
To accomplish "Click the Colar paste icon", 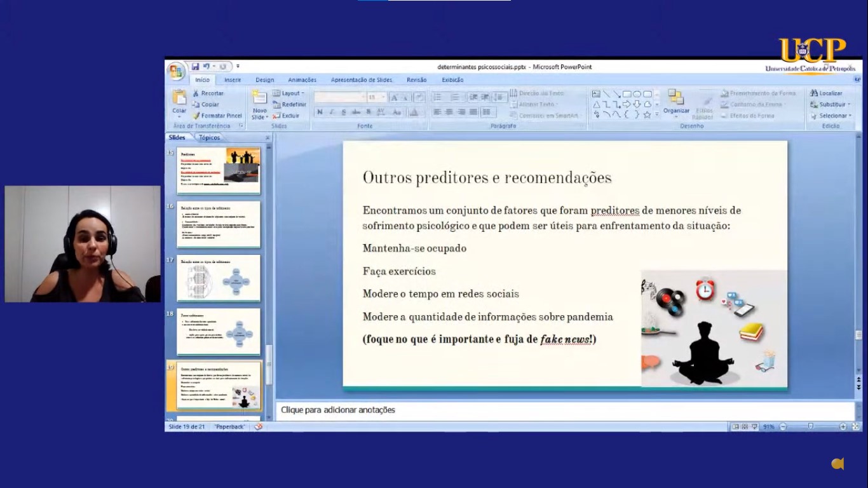I will tap(179, 97).
